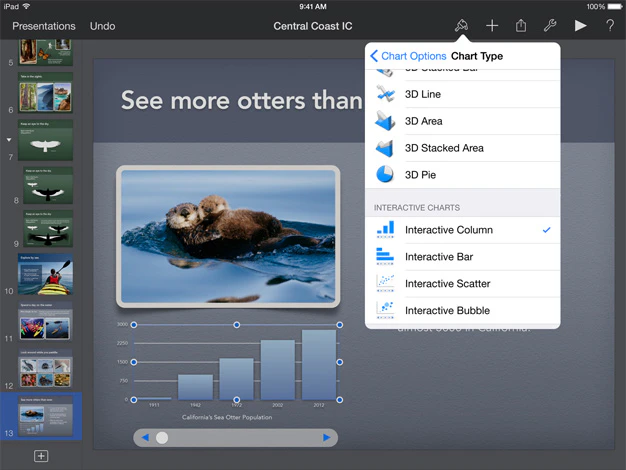This screenshot has width=626, height=470.
Task: Tap the Interactive Bubble chart icon
Action: click(385, 310)
